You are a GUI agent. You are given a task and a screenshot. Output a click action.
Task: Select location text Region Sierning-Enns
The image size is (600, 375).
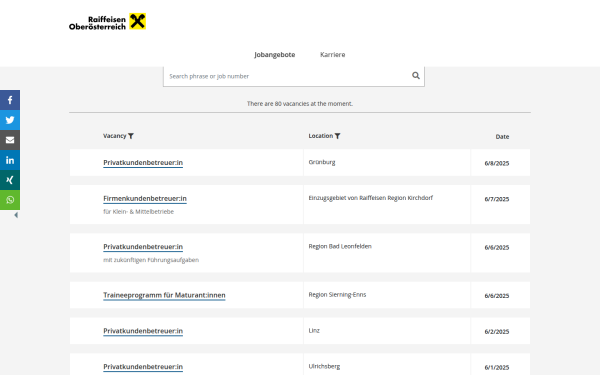(x=337, y=295)
